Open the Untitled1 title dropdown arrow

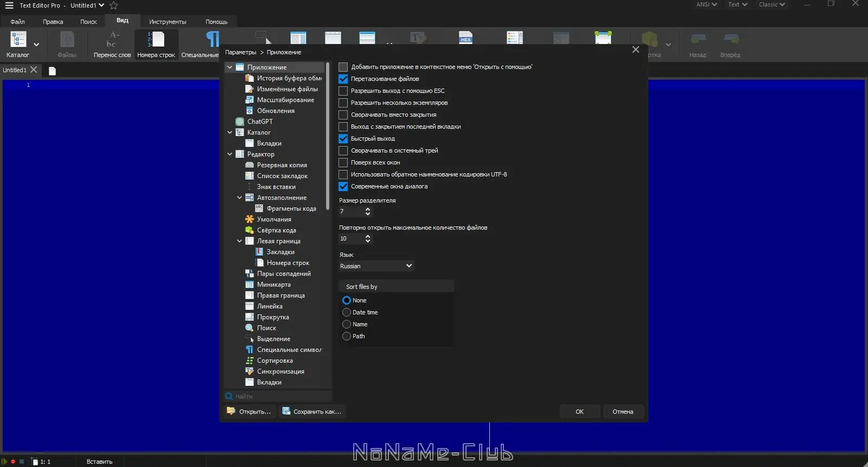pyautogui.click(x=101, y=5)
